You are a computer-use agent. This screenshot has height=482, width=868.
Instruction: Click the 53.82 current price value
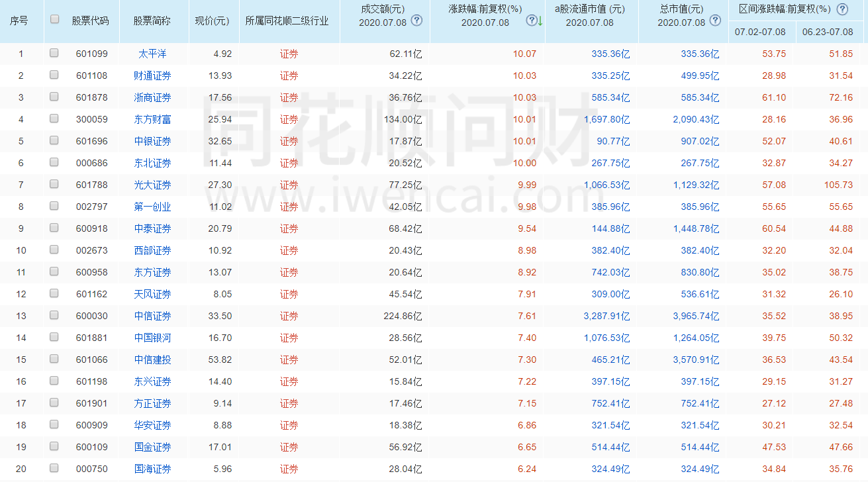[220, 360]
